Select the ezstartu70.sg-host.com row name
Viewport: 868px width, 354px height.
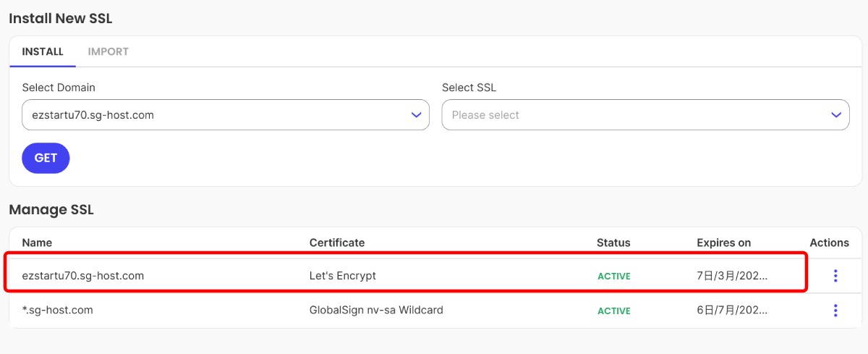point(83,276)
